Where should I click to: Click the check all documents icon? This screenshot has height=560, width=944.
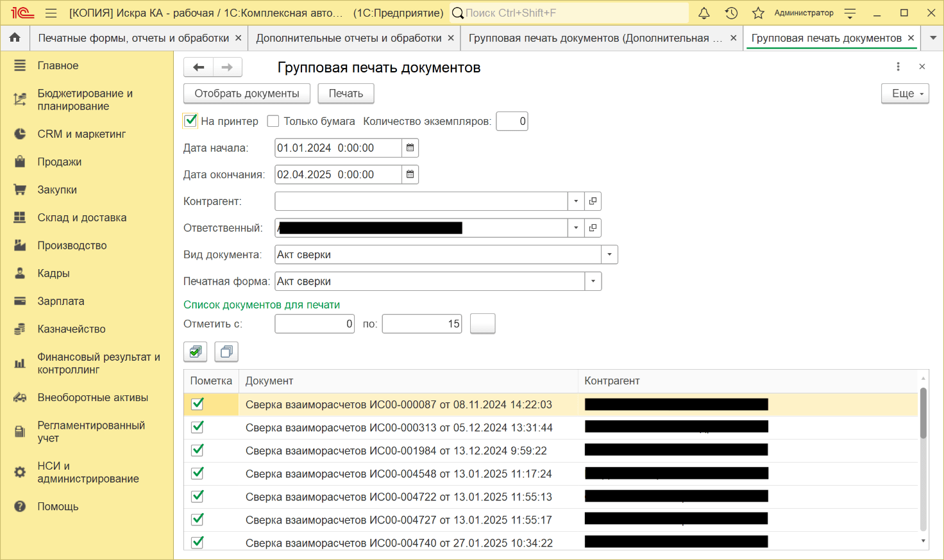click(196, 352)
